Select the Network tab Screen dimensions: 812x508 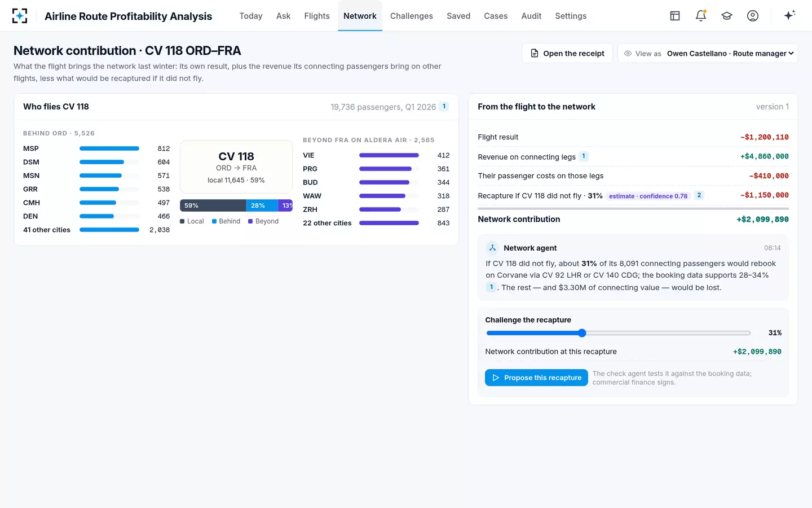click(x=360, y=16)
